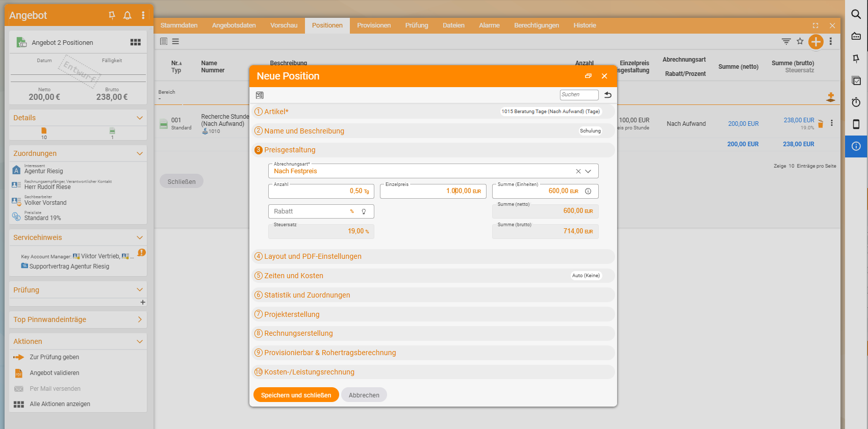Click Alle Aktionen anzeigen

60,404
